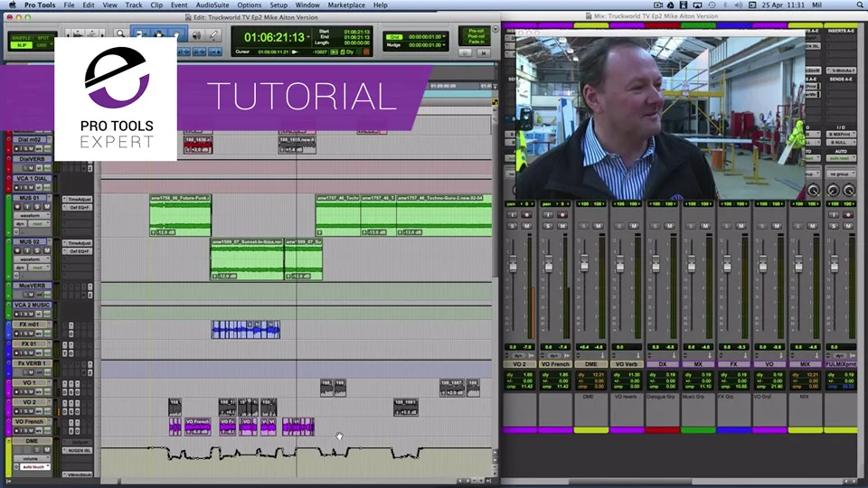Screen dimensions: 868x488
Task: Select the Grabber hand tool
Action: pos(177,34)
